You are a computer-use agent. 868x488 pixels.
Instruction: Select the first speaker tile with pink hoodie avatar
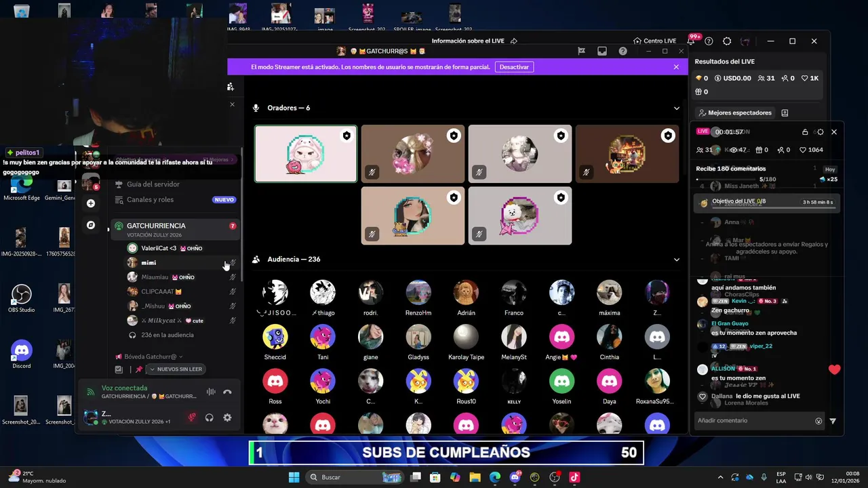click(306, 154)
